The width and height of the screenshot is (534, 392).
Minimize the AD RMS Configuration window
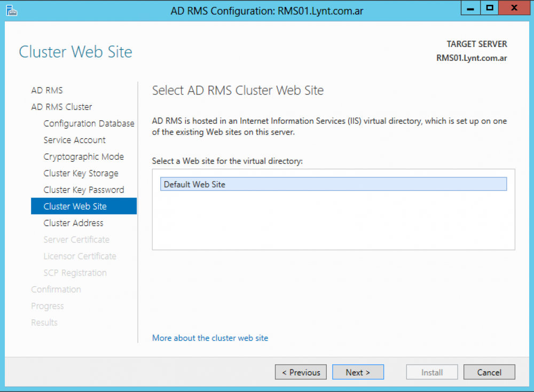pyautogui.click(x=470, y=8)
